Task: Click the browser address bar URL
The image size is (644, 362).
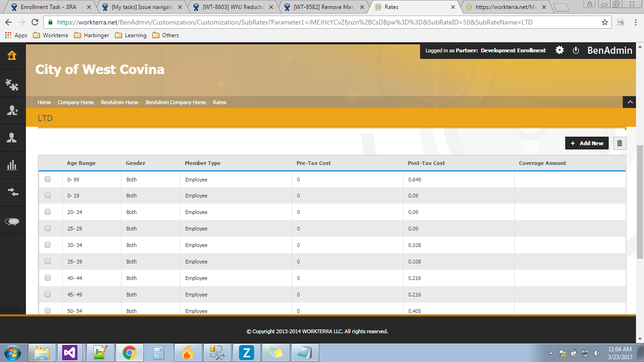Action: click(x=295, y=22)
